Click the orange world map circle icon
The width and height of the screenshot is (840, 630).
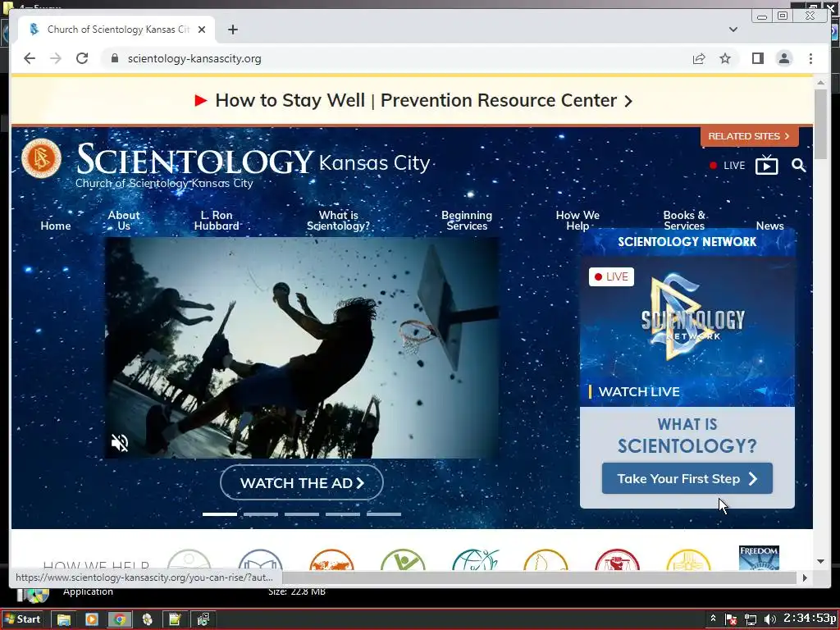332,559
